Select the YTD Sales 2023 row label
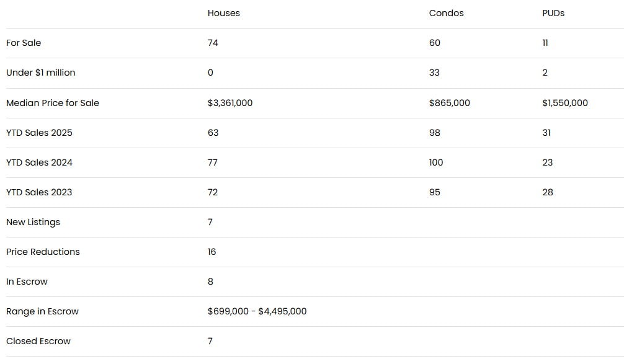The image size is (624, 364). pos(39,192)
